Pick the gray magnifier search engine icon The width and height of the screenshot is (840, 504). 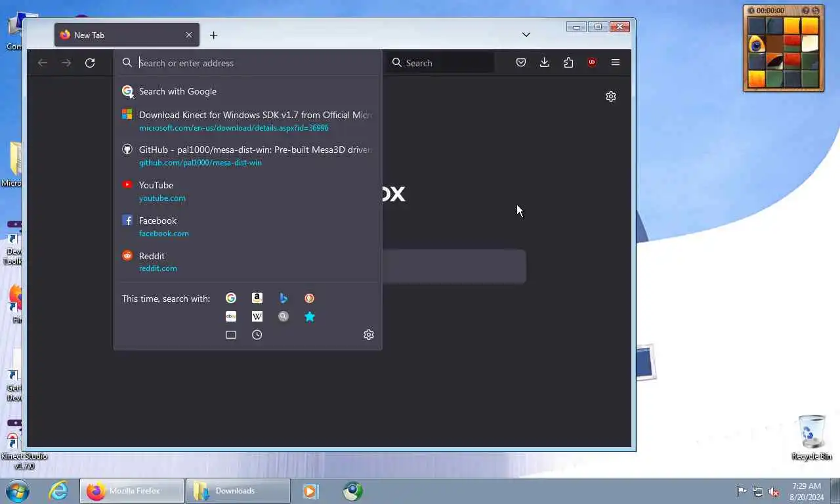(283, 316)
